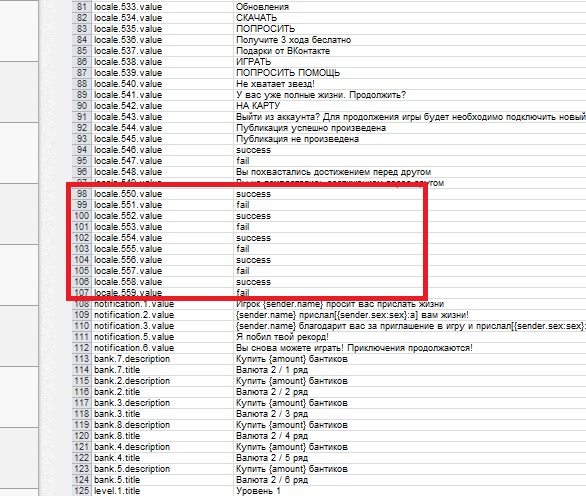Click cell level.1.title

162,491
